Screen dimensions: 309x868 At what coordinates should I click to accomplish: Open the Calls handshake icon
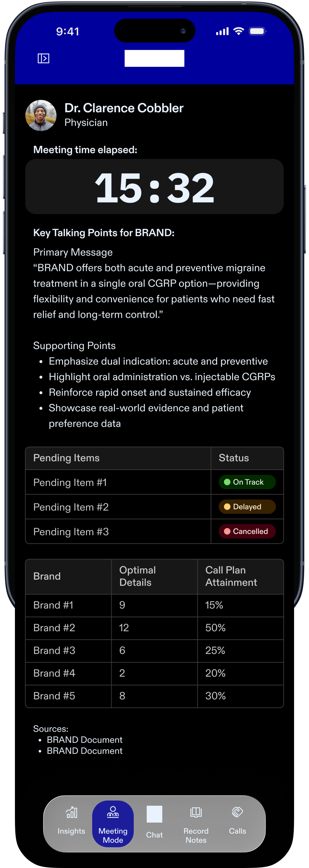pos(238,812)
